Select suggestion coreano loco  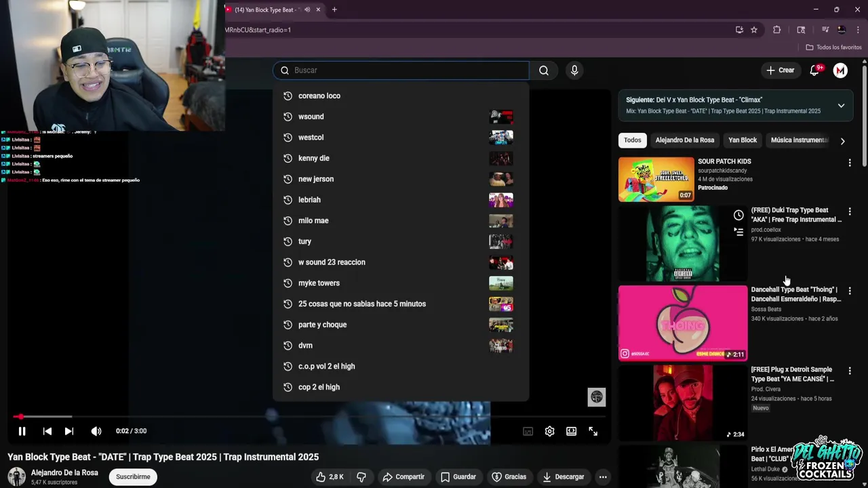tap(400, 96)
